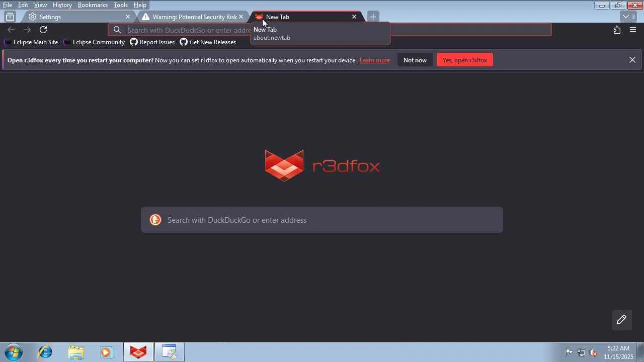Viewport: 644px width, 362px height.
Task: Click the DuckDuckGo icon in search box
Action: click(x=155, y=220)
